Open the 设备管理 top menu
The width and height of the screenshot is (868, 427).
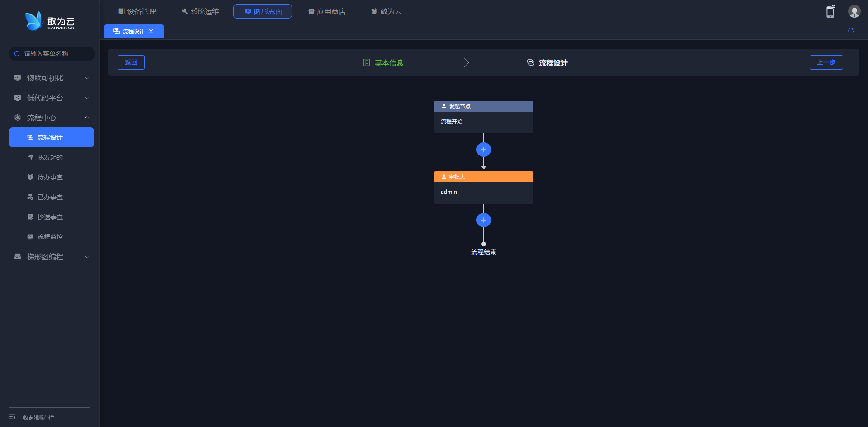(137, 11)
